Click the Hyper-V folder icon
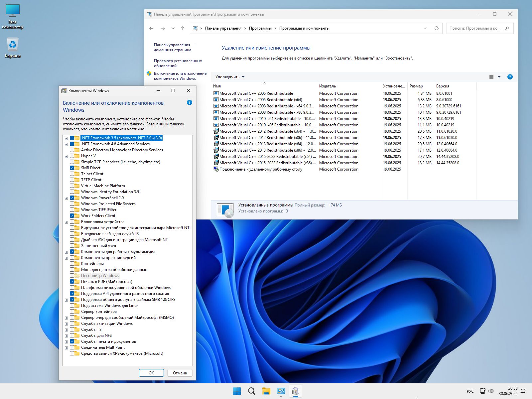Screen dimensions: 532x399 [77, 156]
